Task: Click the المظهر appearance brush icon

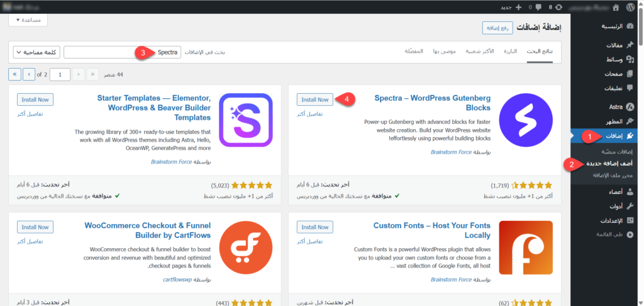Action: tap(630, 122)
